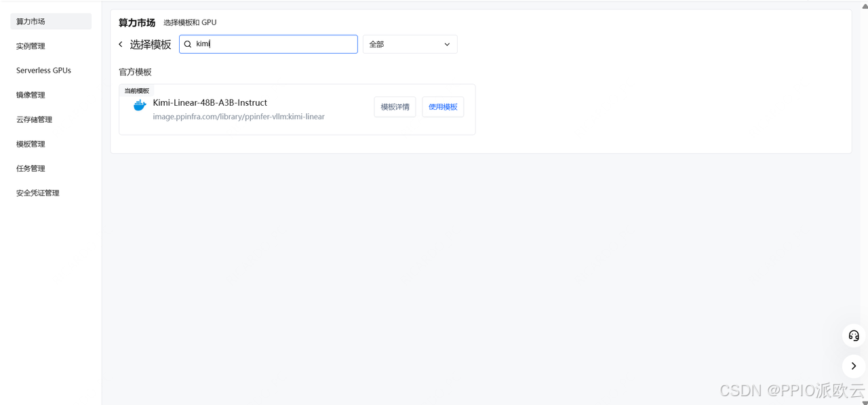This screenshot has height=405, width=868.
Task: Click the 官方模板 section heading
Action: 136,72
